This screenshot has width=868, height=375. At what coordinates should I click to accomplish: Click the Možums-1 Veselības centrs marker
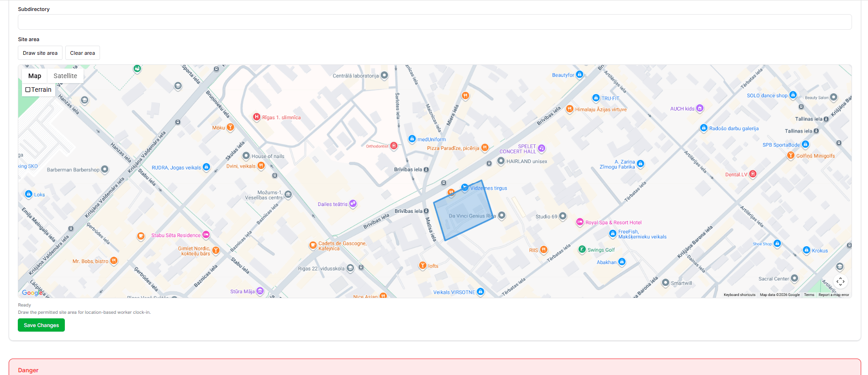tap(288, 195)
